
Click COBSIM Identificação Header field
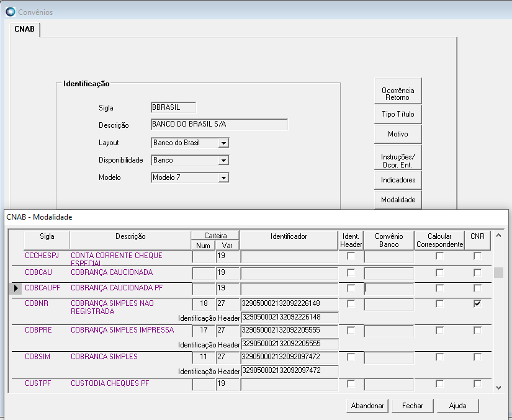pyautogui.click(x=289, y=371)
